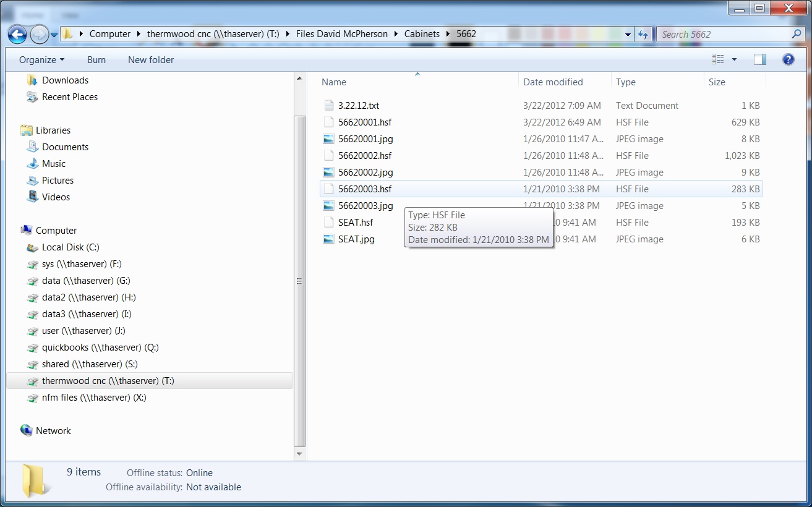The height and width of the screenshot is (507, 812).
Task: Select the 3.22.12.txt text document
Action: 359,106
